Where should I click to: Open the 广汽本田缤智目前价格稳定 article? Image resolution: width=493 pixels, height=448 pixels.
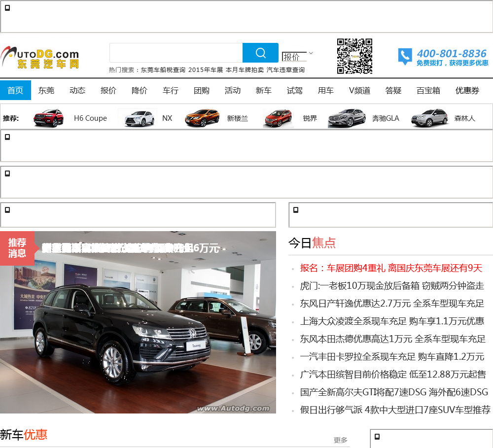point(393,375)
